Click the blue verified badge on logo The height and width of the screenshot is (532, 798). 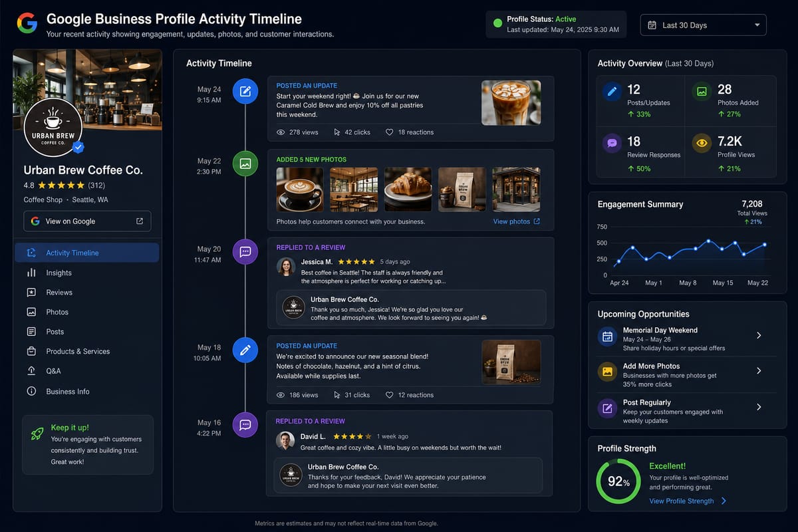tap(78, 147)
